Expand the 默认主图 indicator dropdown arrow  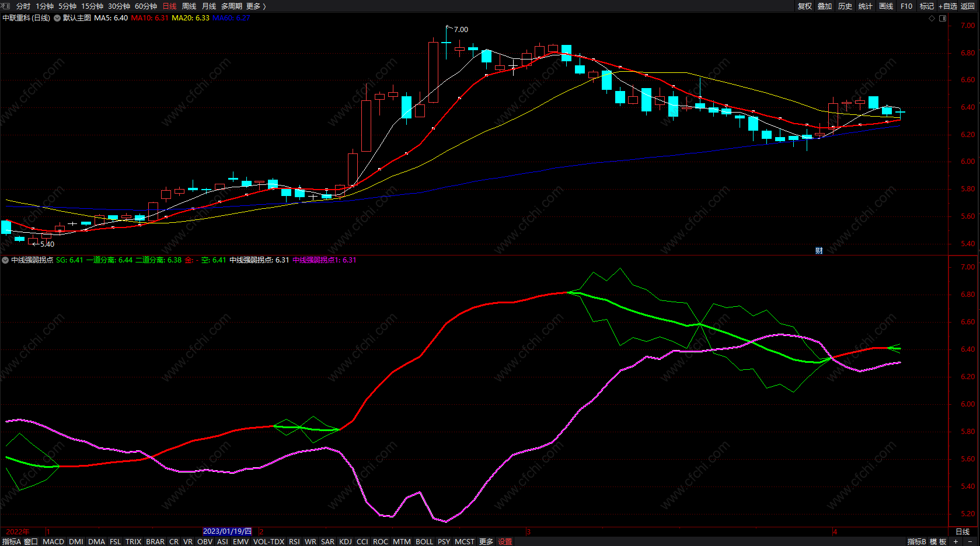click(57, 18)
